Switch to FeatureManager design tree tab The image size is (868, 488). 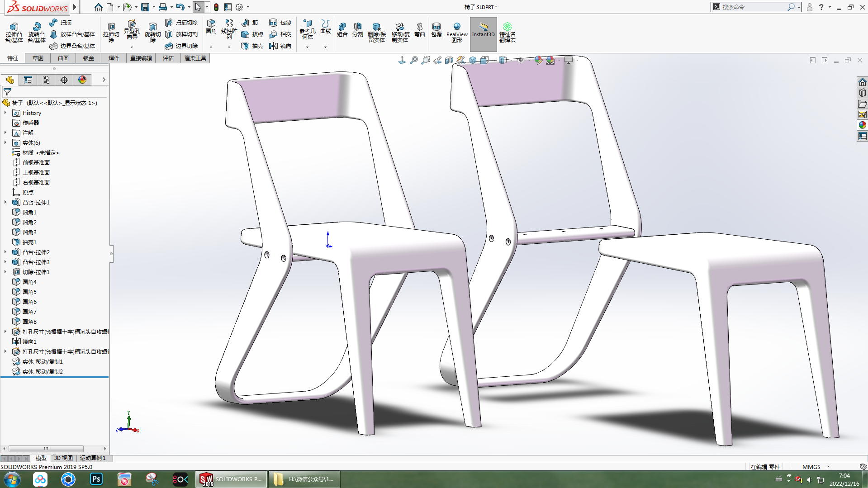pos(10,80)
